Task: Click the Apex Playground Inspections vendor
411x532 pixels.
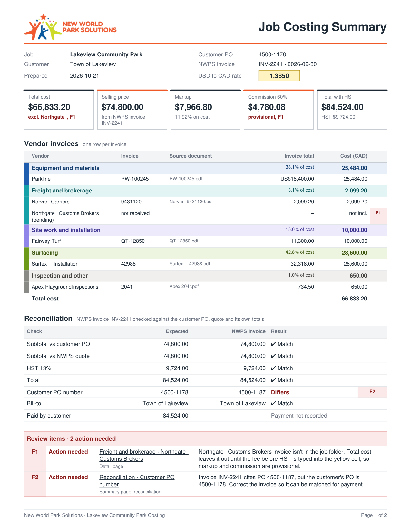Action: click(x=65, y=287)
